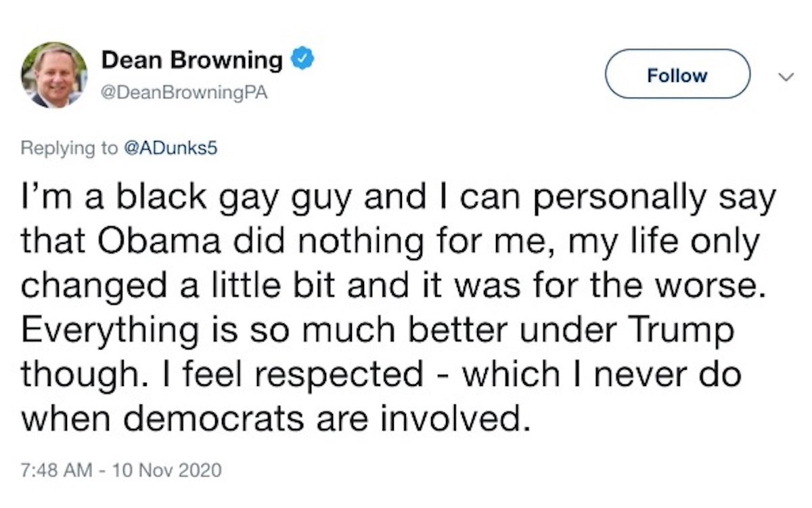
Task: Click Dean Browning's profile avatar
Action: 54,75
